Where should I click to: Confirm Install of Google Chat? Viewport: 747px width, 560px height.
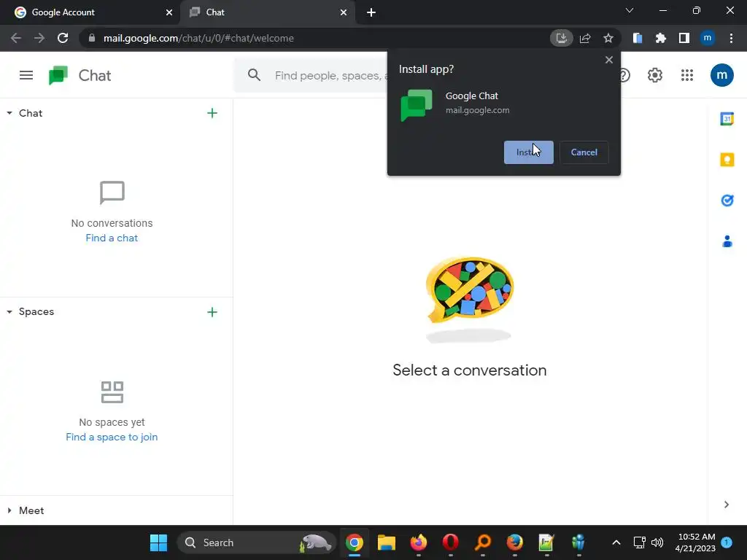coord(528,152)
